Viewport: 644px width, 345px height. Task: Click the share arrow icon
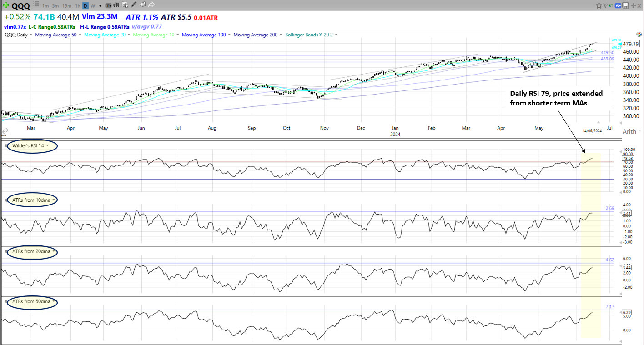point(151,5)
